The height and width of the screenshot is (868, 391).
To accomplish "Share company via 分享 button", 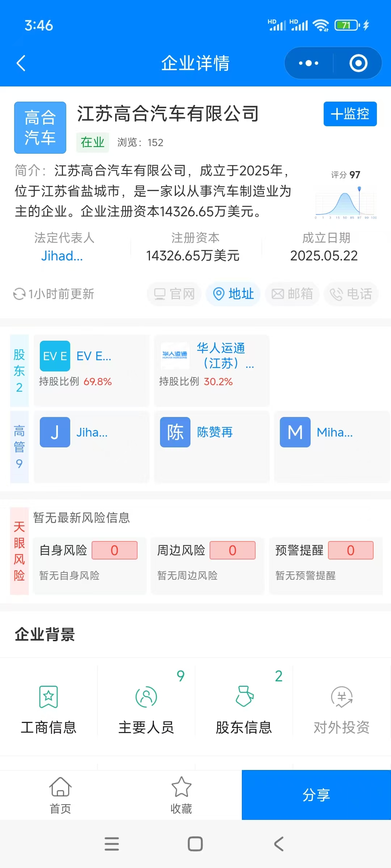I will coord(316,795).
